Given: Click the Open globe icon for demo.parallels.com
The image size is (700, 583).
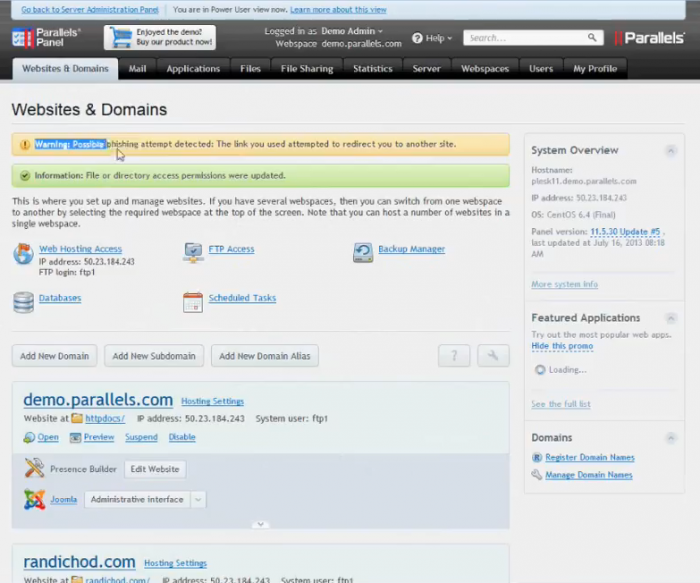Looking at the screenshot, I should pyautogui.click(x=29, y=437).
